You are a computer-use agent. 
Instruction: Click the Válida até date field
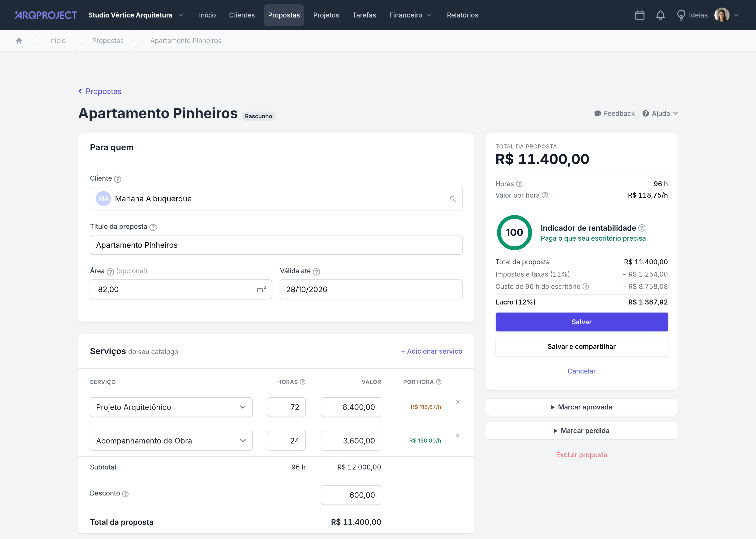(371, 289)
